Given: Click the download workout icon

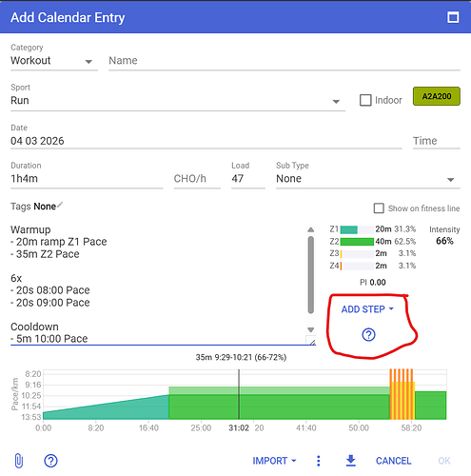Looking at the screenshot, I should coord(351,461).
